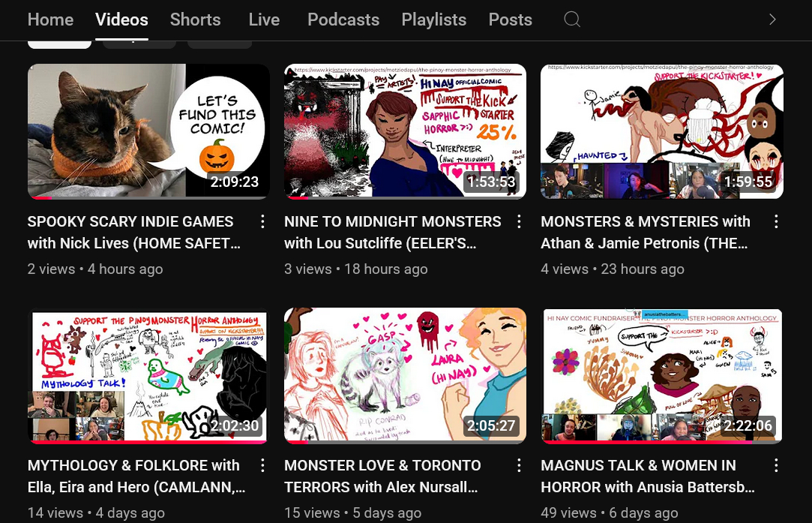
Task: Click the MONSTERS & MYSTERIES with Athan title link
Action: 645,232
